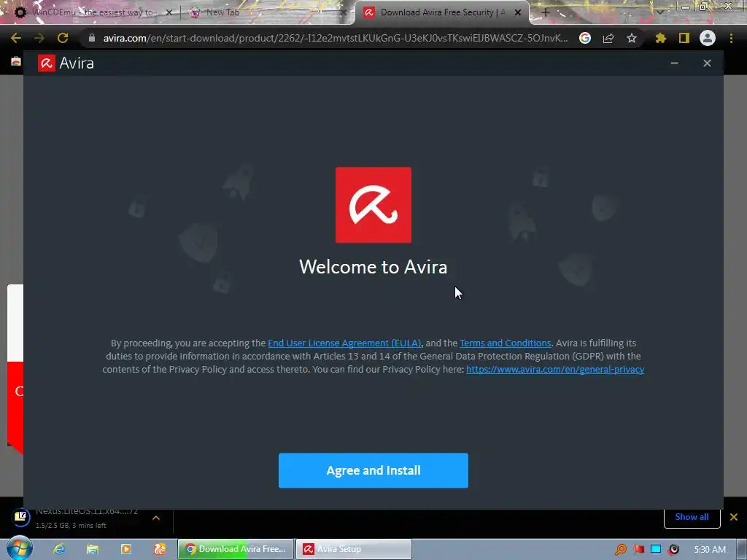Select Avira Setup taskbar button
Image resolution: width=747 pixels, height=560 pixels.
coord(354,549)
